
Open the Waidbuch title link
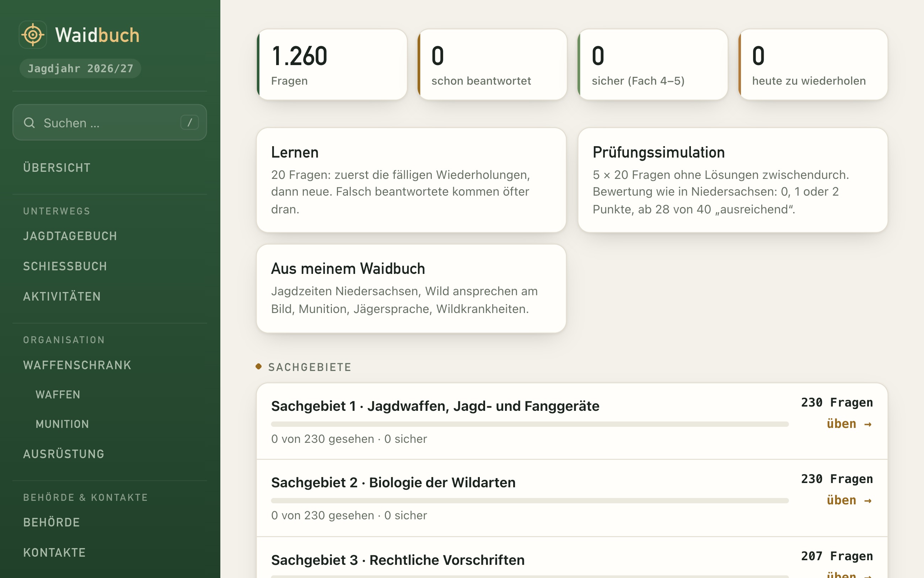click(x=97, y=35)
